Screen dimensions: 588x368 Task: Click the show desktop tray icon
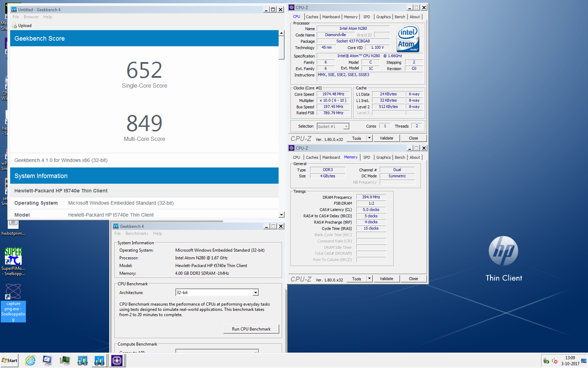(584, 361)
